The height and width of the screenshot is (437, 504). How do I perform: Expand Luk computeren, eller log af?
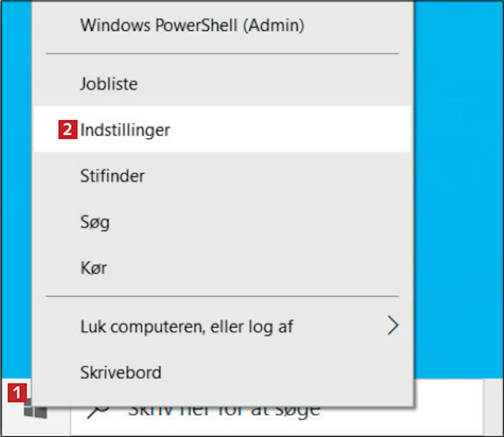222,326
